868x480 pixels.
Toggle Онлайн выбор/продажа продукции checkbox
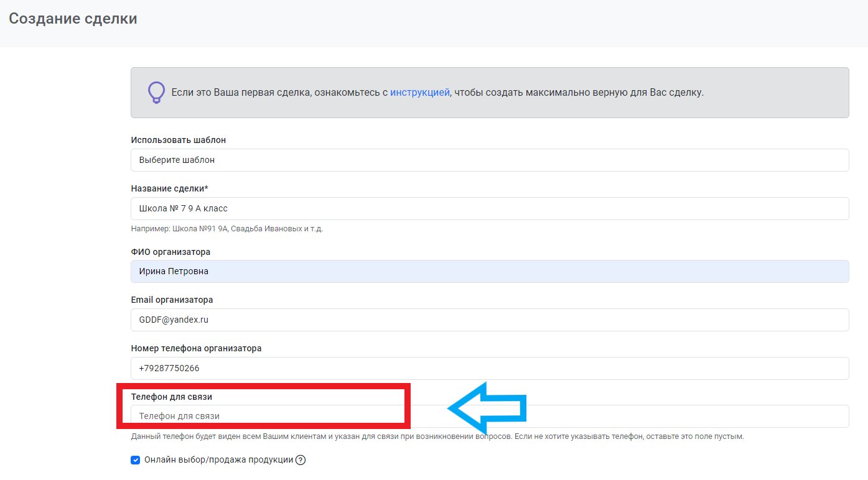135,460
